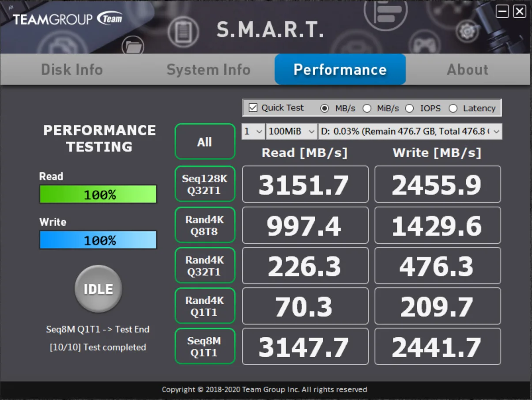The height and width of the screenshot is (400, 532).
Task: Open the 100MiB test size dropdown
Action: click(291, 131)
